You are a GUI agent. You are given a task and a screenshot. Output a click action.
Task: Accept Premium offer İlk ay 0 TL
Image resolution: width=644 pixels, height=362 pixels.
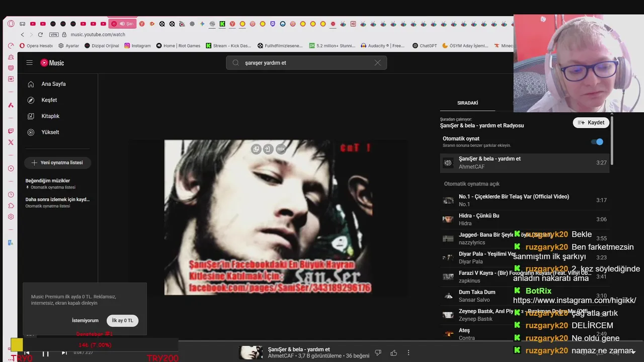(122, 321)
